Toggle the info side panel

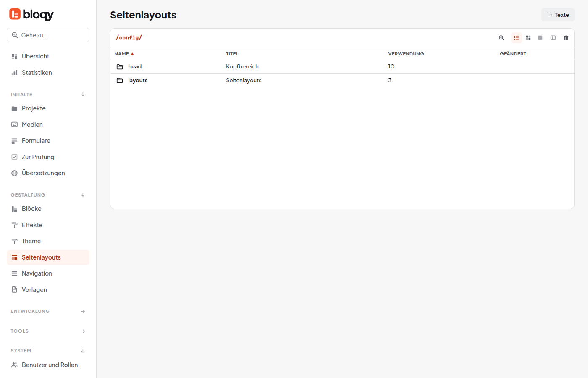tap(553, 38)
